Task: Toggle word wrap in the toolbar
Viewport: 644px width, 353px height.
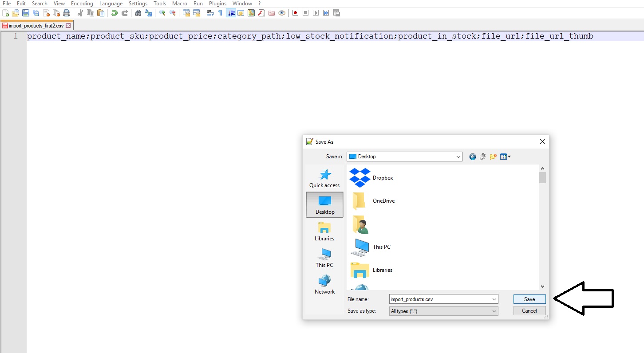Action: coord(210,13)
